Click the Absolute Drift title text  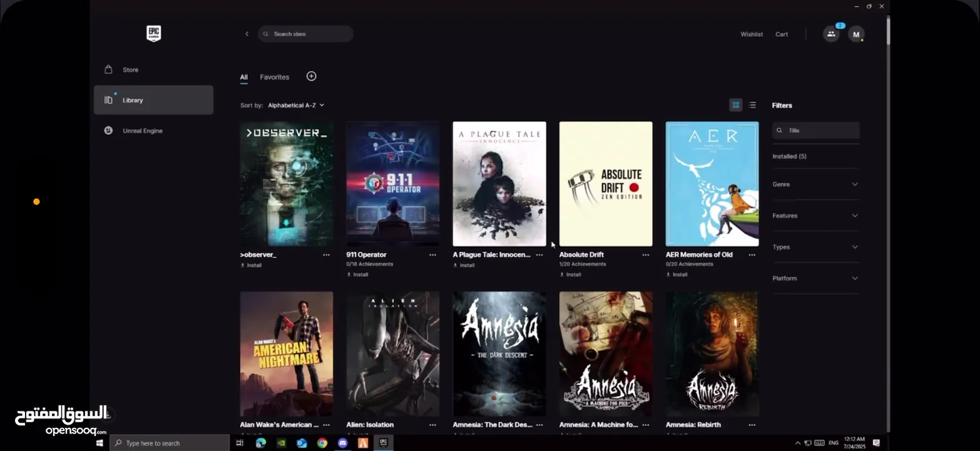(x=581, y=255)
